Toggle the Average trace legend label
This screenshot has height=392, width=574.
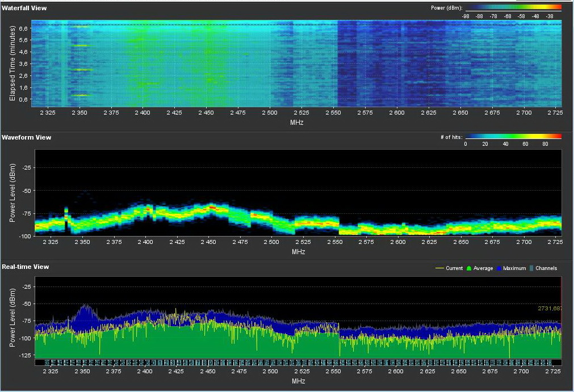(x=483, y=268)
